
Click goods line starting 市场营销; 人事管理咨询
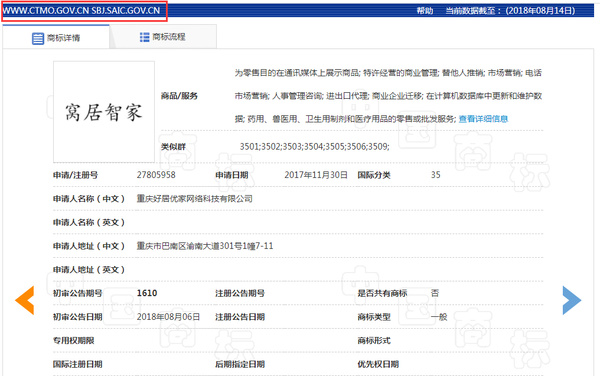(388, 96)
